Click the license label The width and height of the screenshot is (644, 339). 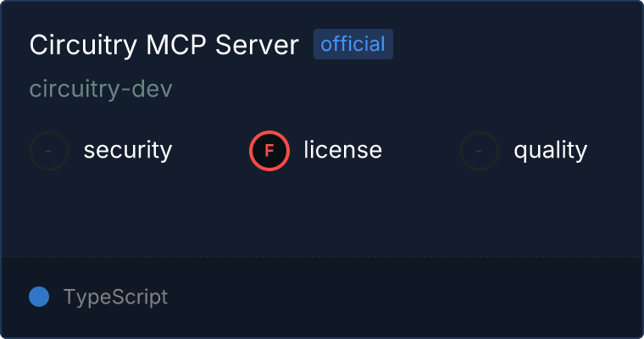tap(343, 149)
